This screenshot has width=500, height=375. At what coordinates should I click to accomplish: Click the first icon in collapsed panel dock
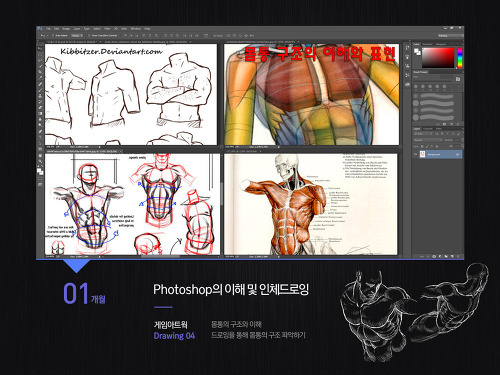point(407,48)
